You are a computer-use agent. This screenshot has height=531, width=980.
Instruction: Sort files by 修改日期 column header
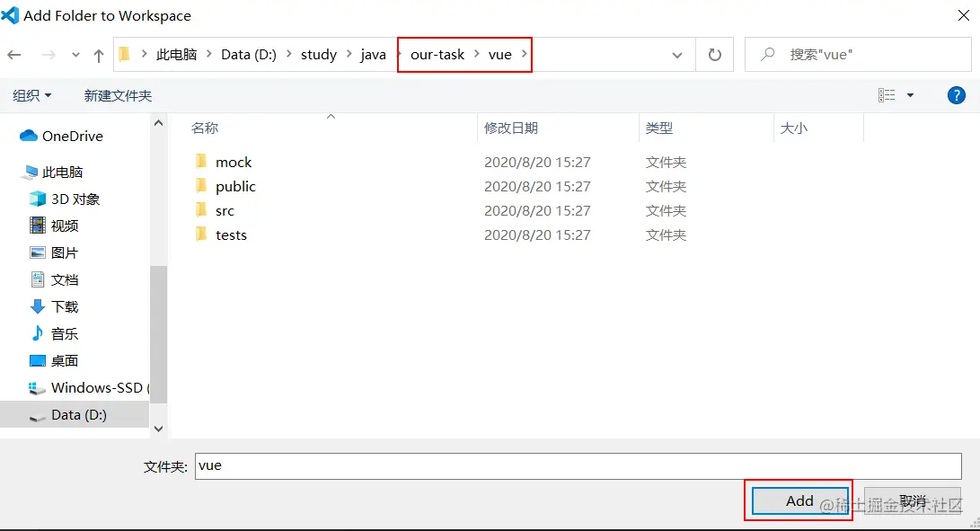[511, 128]
